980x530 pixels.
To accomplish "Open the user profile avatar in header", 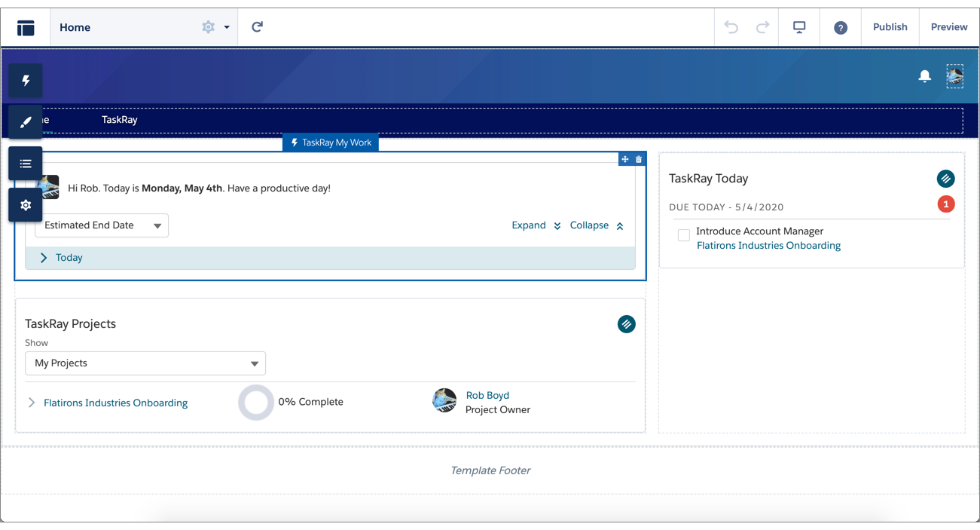I will click(955, 76).
